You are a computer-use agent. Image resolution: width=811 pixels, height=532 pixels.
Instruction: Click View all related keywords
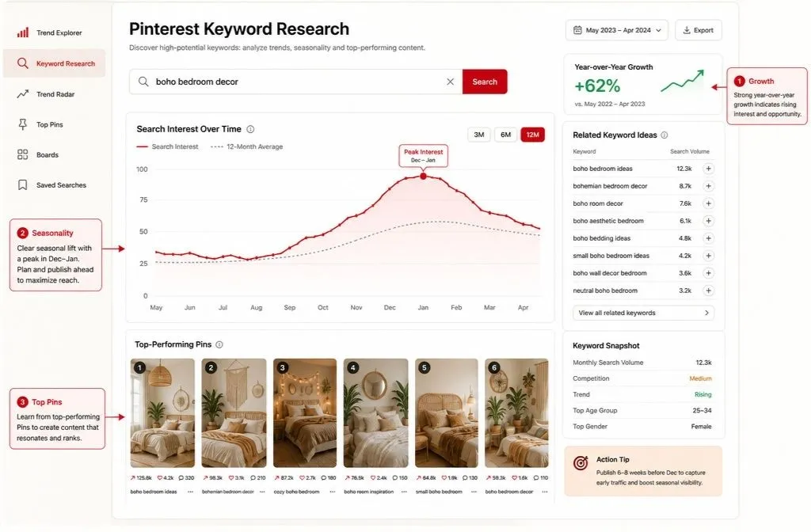(x=643, y=313)
